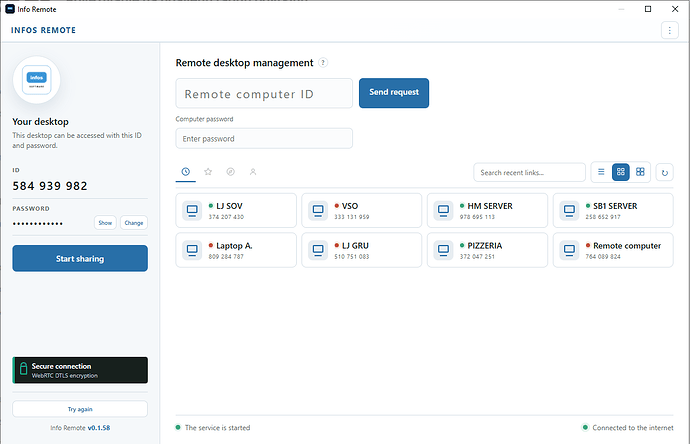
Task: Open the three-dot options menu
Action: click(x=669, y=30)
